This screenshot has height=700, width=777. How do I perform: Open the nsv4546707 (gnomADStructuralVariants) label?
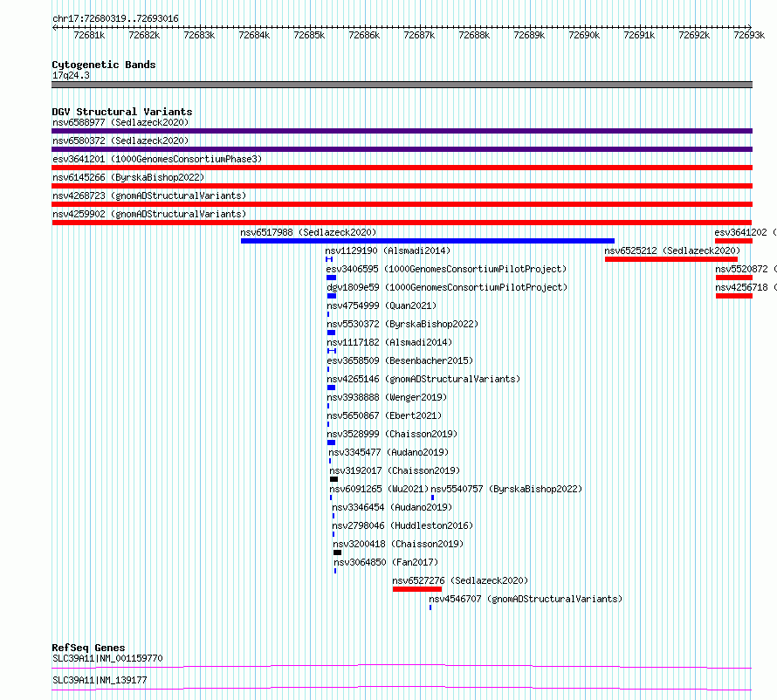click(526, 599)
